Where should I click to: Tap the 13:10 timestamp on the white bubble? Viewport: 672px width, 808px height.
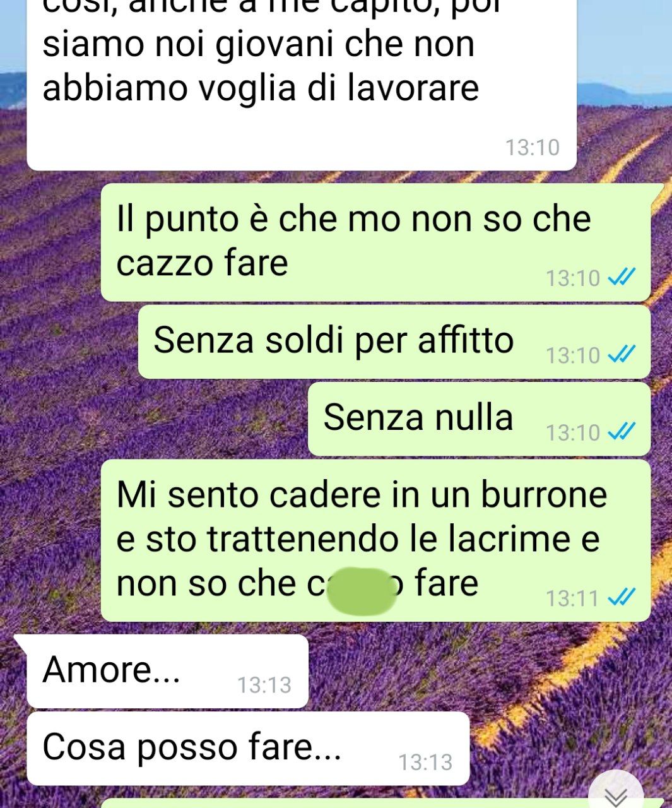point(532,148)
